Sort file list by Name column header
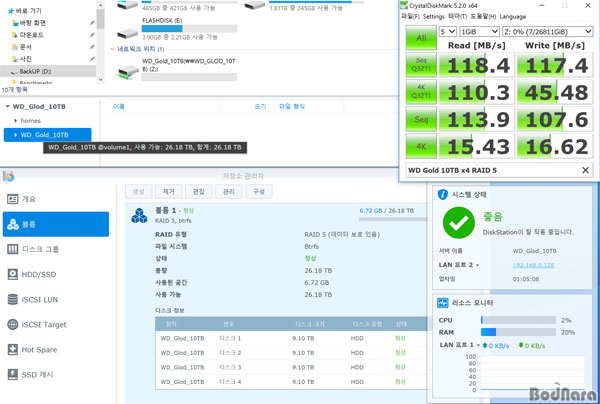The image size is (600, 404). (x=119, y=106)
